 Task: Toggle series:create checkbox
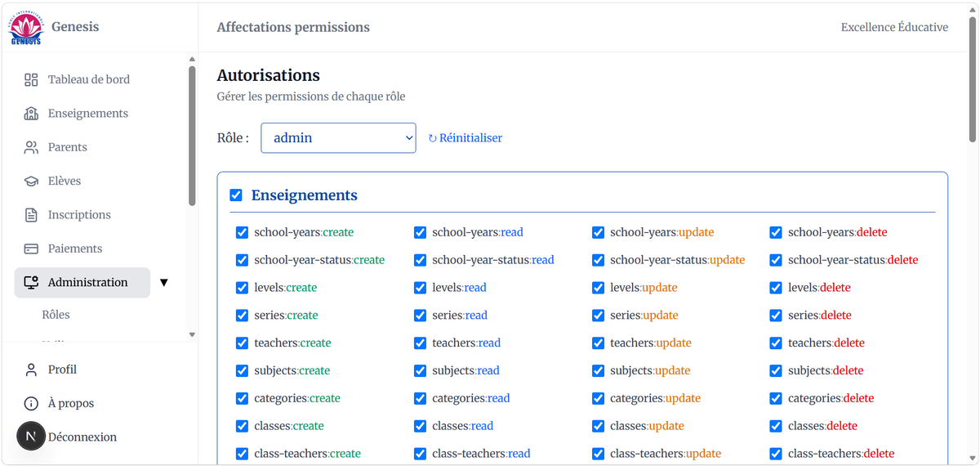(242, 316)
